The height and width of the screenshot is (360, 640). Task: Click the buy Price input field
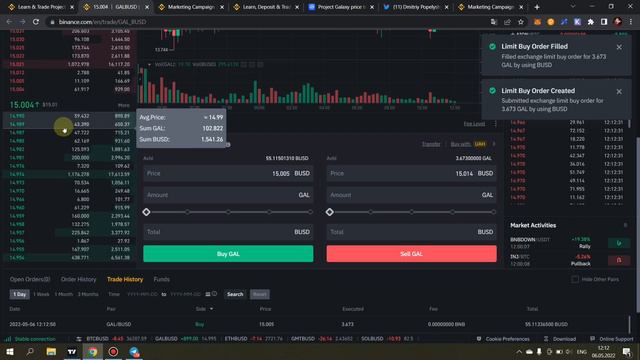[228, 173]
